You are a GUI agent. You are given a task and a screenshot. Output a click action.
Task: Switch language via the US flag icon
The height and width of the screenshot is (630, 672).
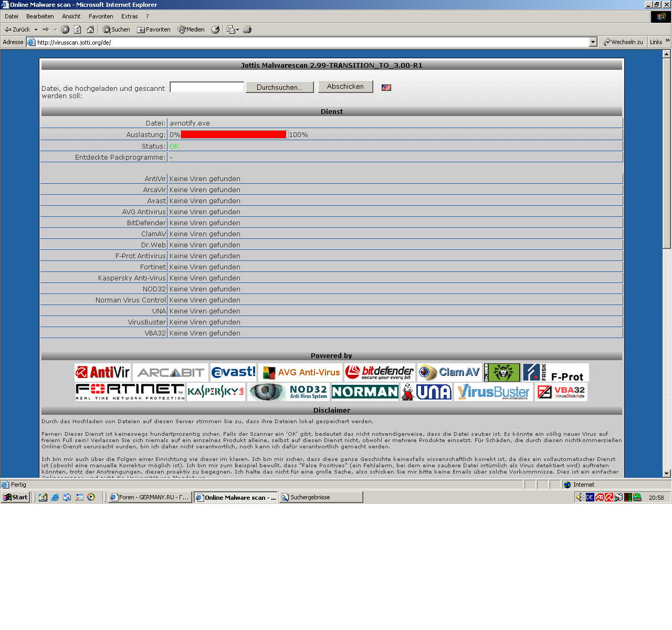(x=386, y=88)
